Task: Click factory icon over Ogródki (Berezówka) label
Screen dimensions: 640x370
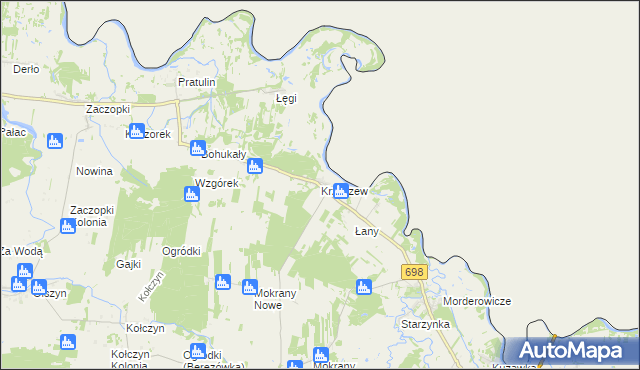Action: click(x=198, y=351)
